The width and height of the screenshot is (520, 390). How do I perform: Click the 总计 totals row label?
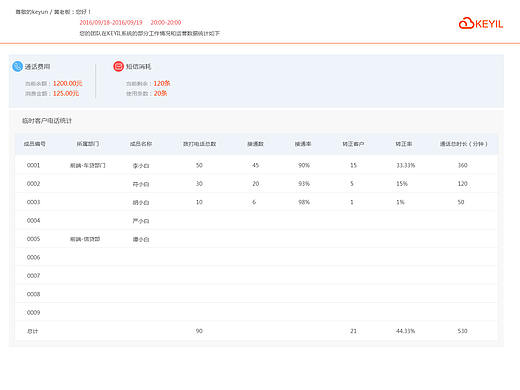[32, 331]
